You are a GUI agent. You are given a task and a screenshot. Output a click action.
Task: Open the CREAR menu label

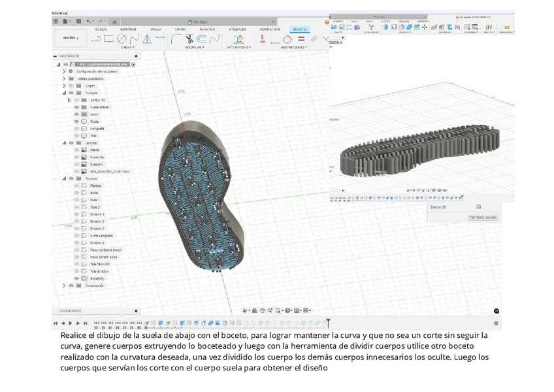[127, 47]
